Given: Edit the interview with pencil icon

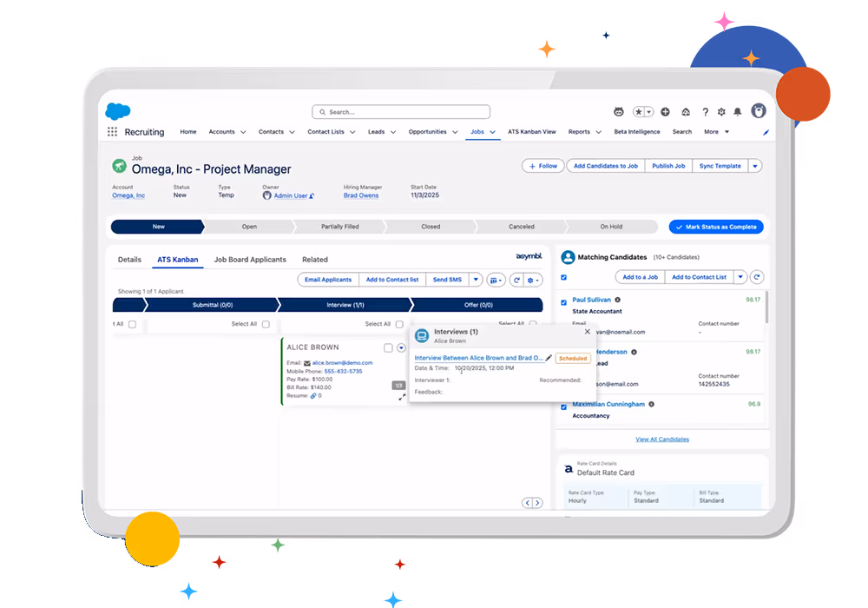Looking at the screenshot, I should [x=549, y=358].
